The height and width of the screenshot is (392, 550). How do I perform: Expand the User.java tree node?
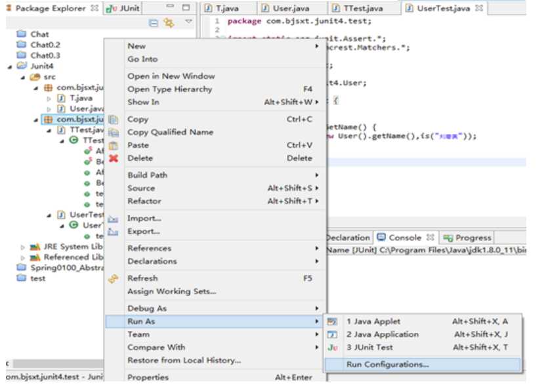click(49, 109)
